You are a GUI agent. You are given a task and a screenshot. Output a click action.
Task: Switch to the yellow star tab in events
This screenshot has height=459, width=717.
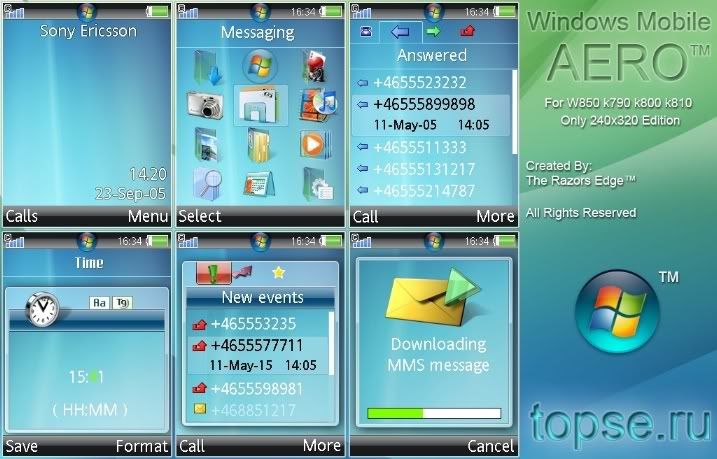click(x=278, y=273)
